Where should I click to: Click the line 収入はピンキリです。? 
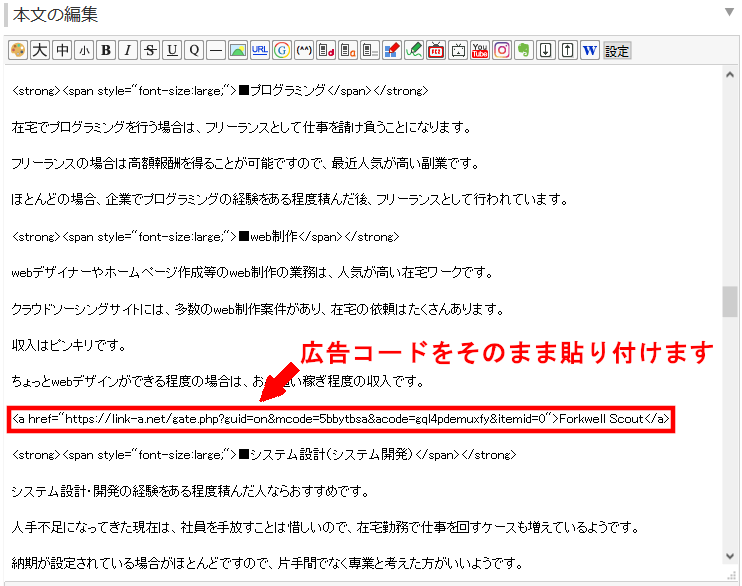pyautogui.click(x=69, y=346)
